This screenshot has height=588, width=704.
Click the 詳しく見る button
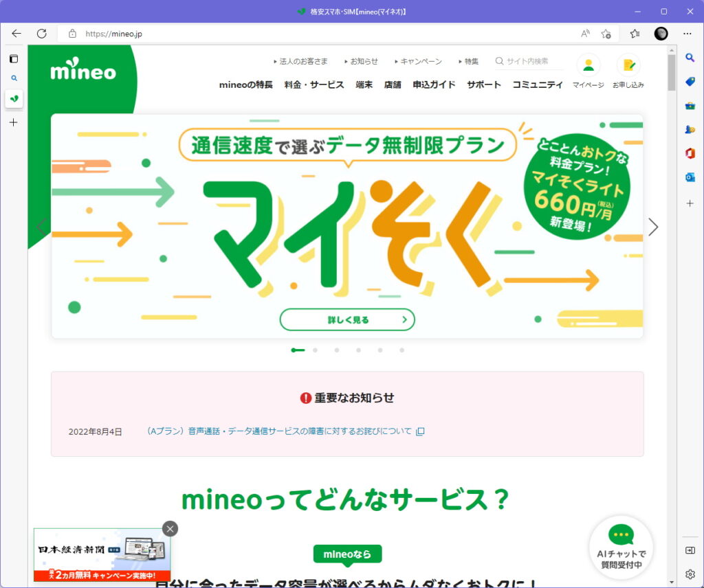[x=347, y=320]
